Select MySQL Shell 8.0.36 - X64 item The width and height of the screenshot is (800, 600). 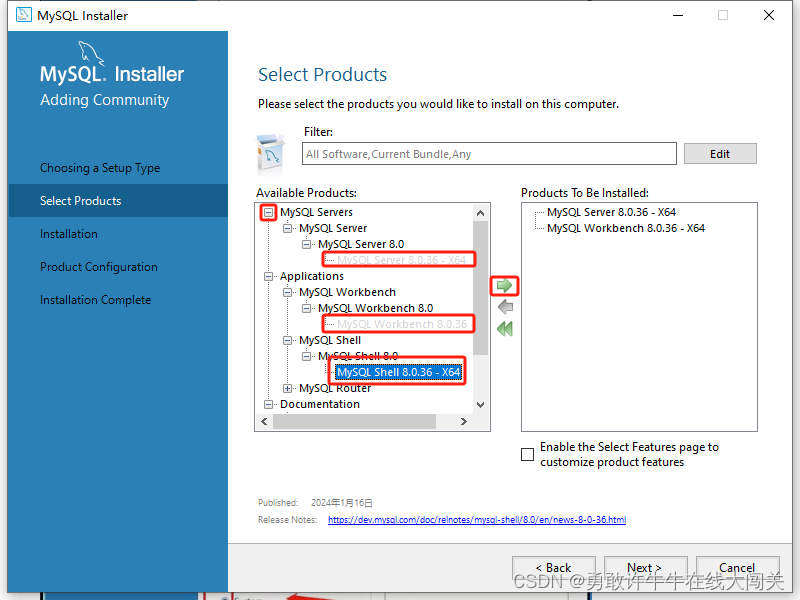tap(398, 372)
